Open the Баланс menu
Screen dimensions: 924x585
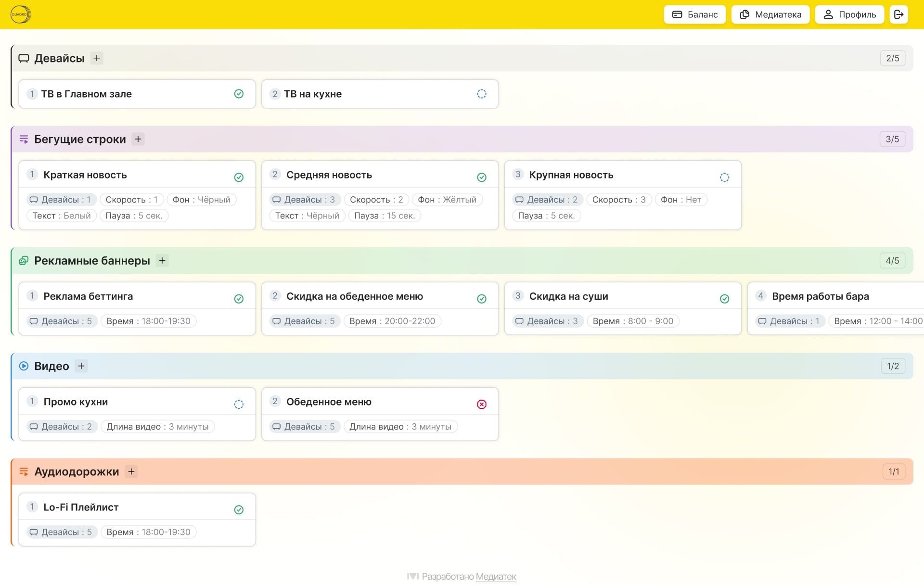(694, 14)
